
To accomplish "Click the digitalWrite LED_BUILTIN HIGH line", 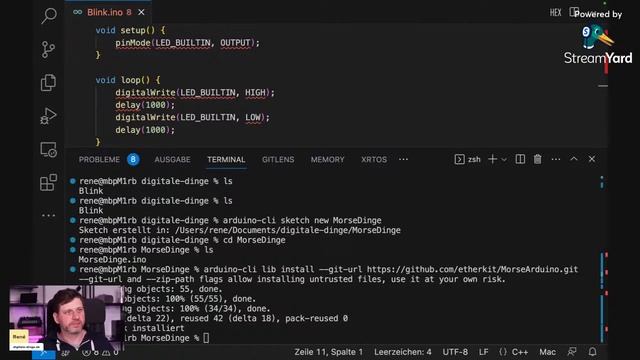I will coord(195,93).
